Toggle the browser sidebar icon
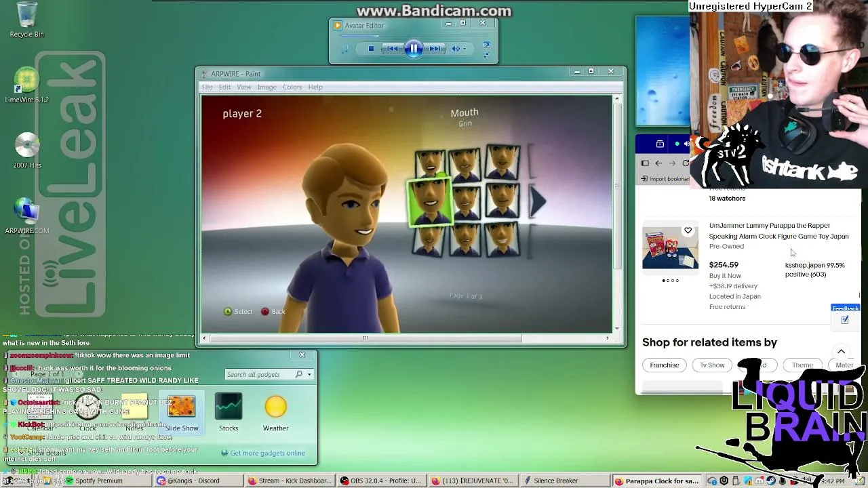 [645, 163]
